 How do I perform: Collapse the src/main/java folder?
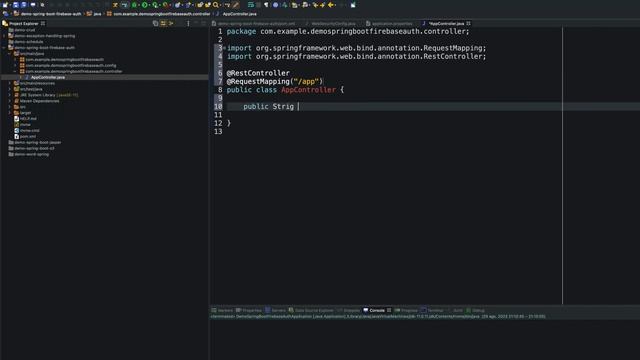click(x=10, y=53)
